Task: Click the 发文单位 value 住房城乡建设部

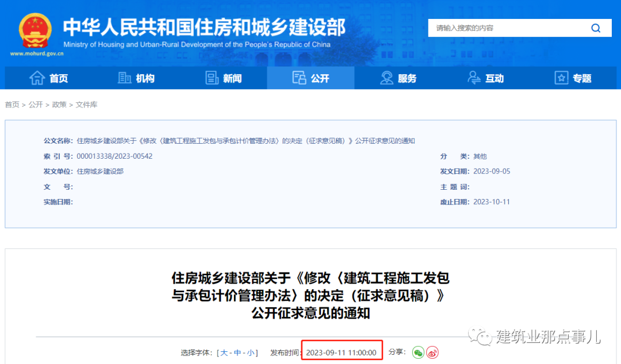Action: pyautogui.click(x=100, y=171)
